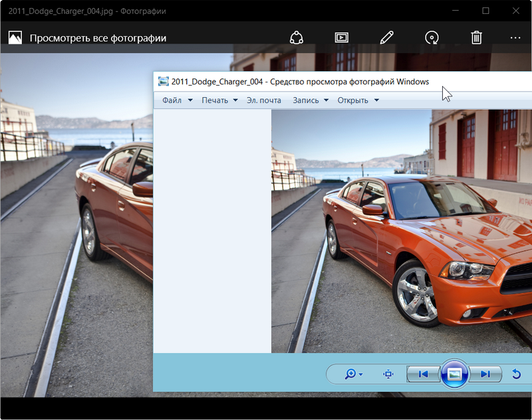Click the Photo Viewer title bar icon
This screenshot has height=420, width=532.
click(163, 81)
